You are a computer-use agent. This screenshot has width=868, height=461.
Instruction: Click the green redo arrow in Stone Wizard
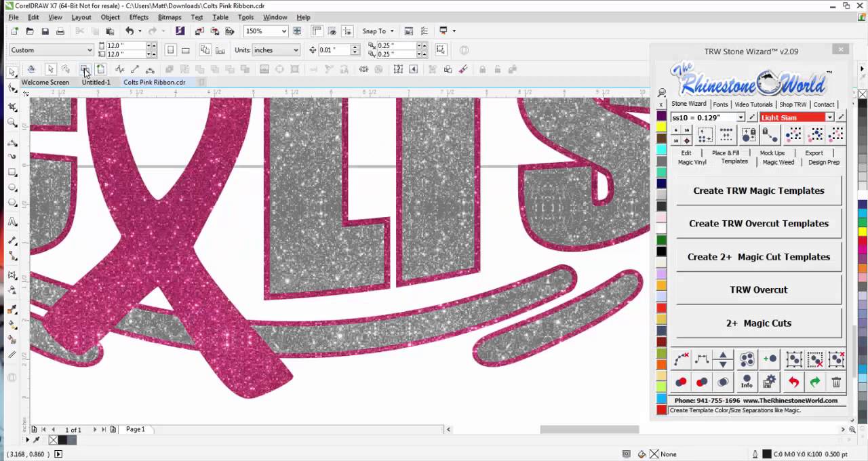(x=815, y=382)
